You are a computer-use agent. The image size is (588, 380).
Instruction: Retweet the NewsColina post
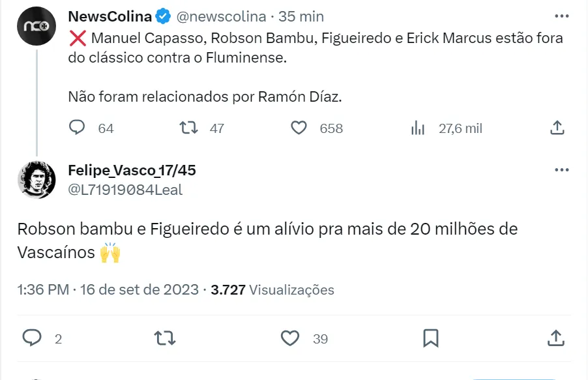[x=188, y=128]
